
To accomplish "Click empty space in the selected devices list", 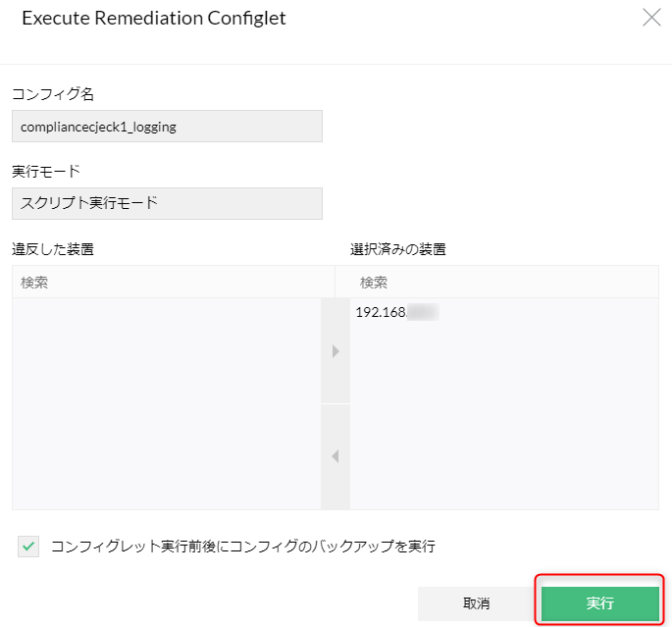I will [x=503, y=422].
